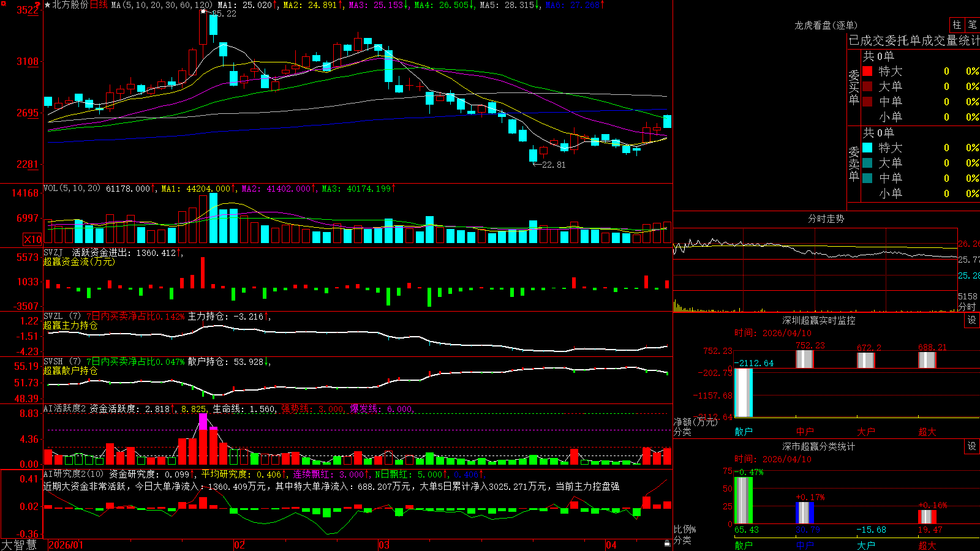Image resolution: width=980 pixels, height=551 pixels.
Task: Click the red 超大 bar in 深市超赢分类统计
Action: 927,517
